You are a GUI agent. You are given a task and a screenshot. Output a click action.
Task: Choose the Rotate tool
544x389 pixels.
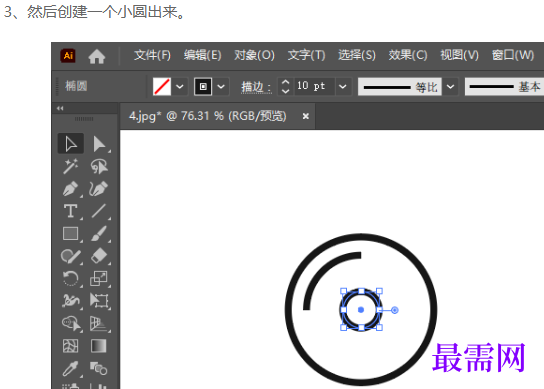pyautogui.click(x=70, y=278)
